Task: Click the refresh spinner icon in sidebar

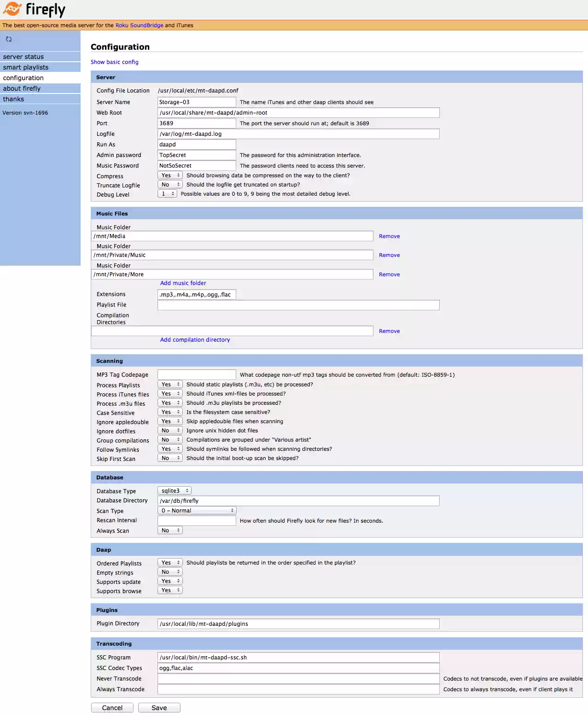Action: tap(9, 39)
